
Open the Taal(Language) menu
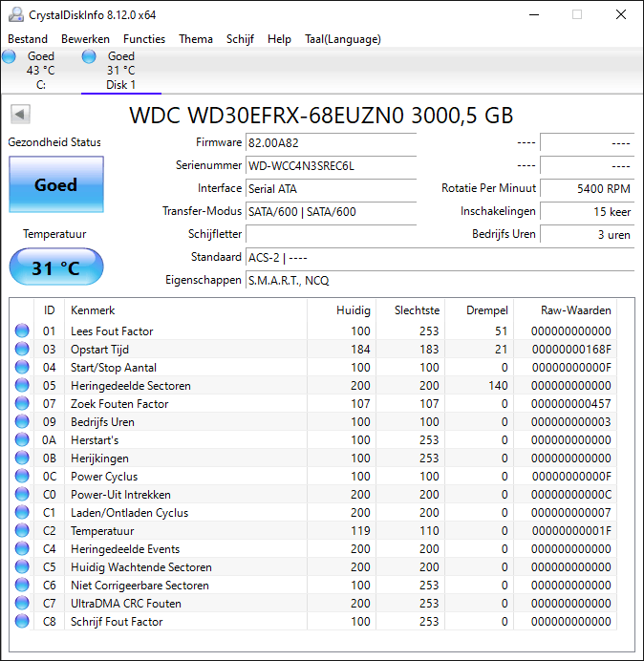click(x=343, y=39)
